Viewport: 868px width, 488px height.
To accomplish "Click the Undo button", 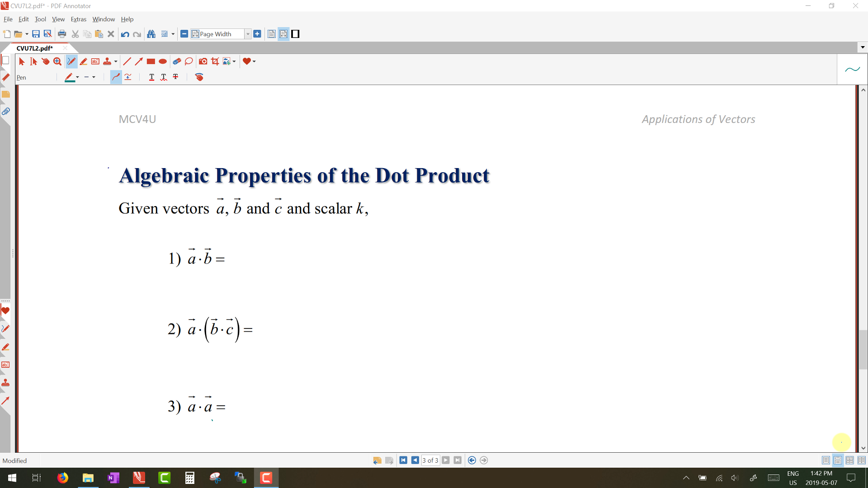I will 125,34.
